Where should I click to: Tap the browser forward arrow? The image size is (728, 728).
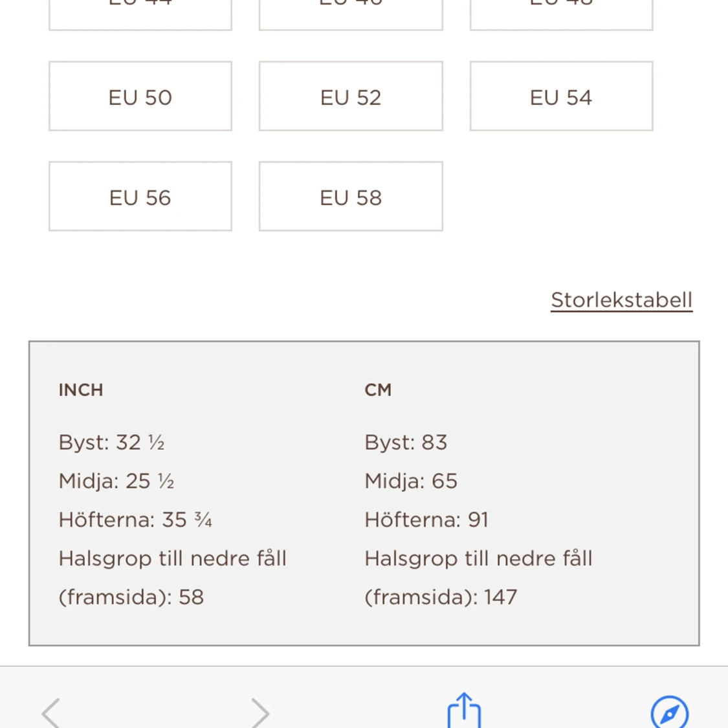pos(259,712)
